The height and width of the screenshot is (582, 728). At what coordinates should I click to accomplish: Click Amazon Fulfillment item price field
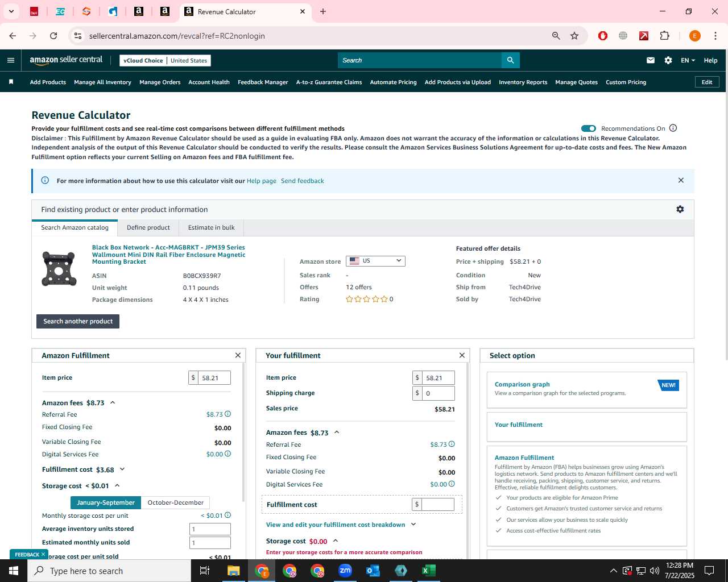tap(214, 377)
